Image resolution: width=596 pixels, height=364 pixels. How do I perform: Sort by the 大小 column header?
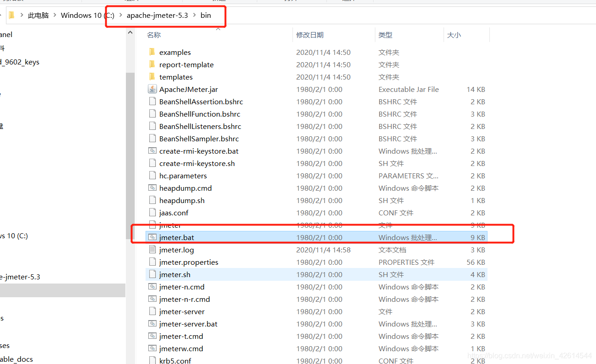point(454,35)
